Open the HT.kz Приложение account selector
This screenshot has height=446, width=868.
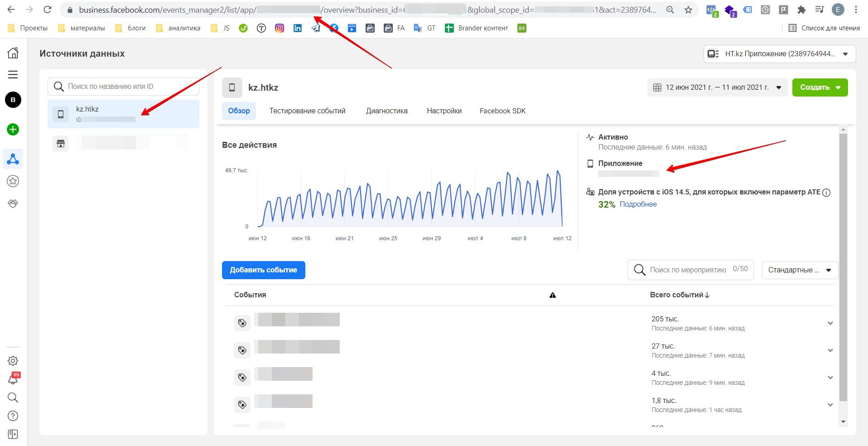[x=779, y=54]
